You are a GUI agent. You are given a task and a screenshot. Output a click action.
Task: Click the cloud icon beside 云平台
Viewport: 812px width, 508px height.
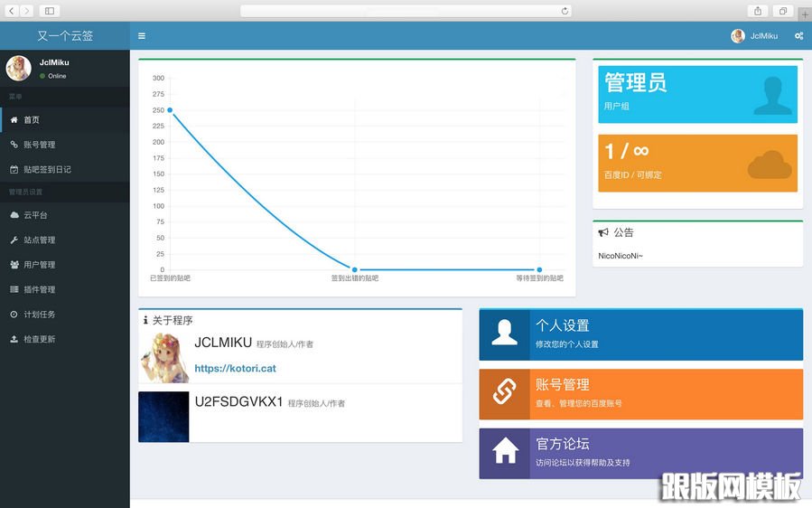coord(14,215)
